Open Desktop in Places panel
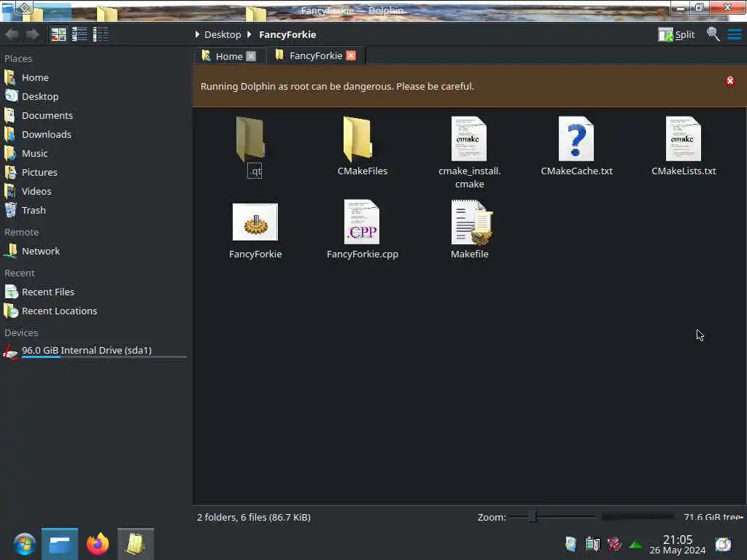This screenshot has width=747, height=560. pos(96,97)
